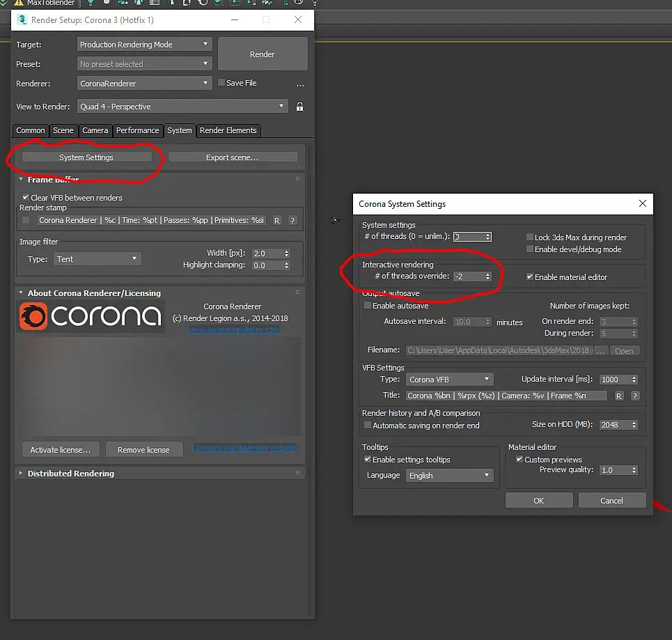The height and width of the screenshot is (640, 672).
Task: Switch to the Render Elements tab
Action: click(228, 130)
